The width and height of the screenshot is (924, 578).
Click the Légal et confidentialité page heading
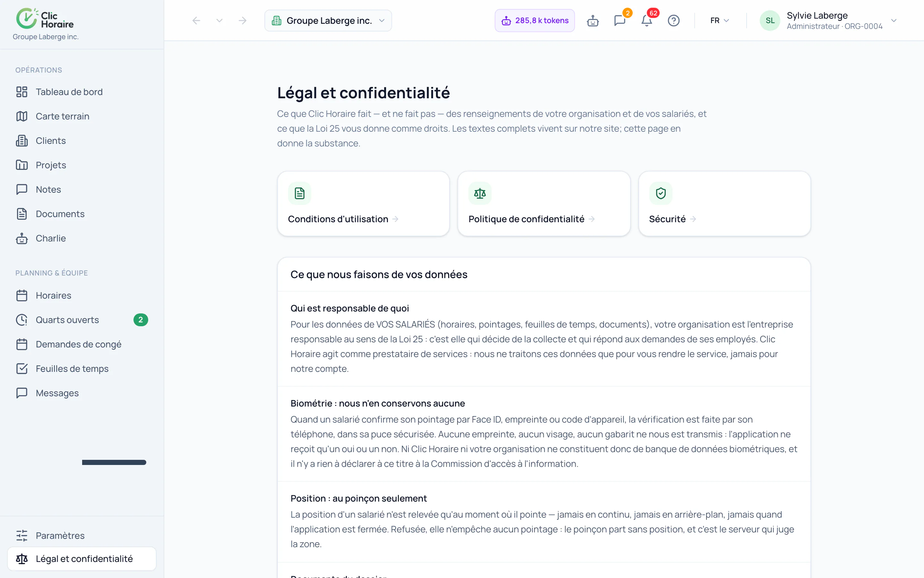coord(364,93)
